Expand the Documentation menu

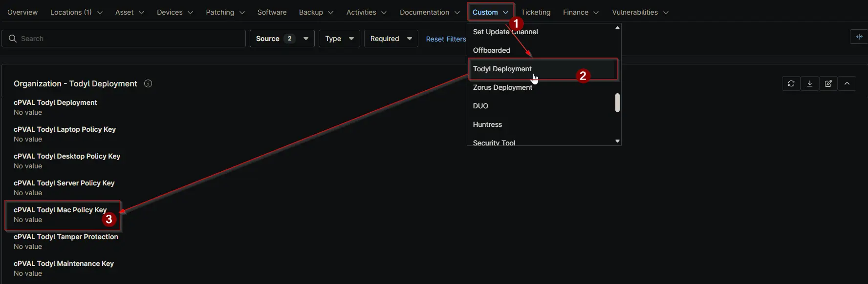[x=430, y=12]
